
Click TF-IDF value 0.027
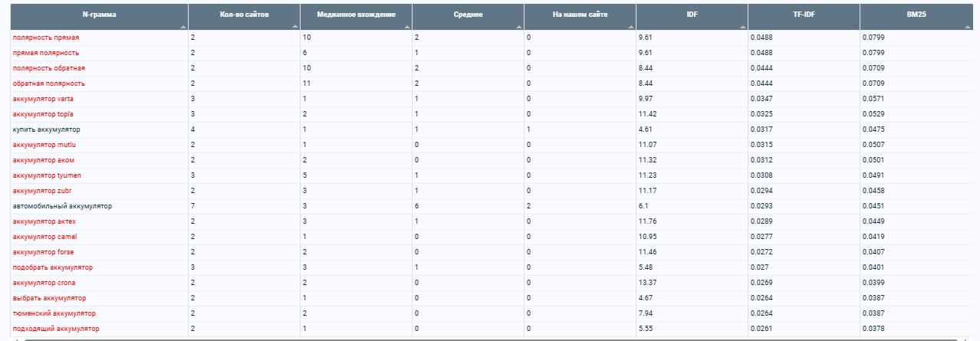[759, 267]
